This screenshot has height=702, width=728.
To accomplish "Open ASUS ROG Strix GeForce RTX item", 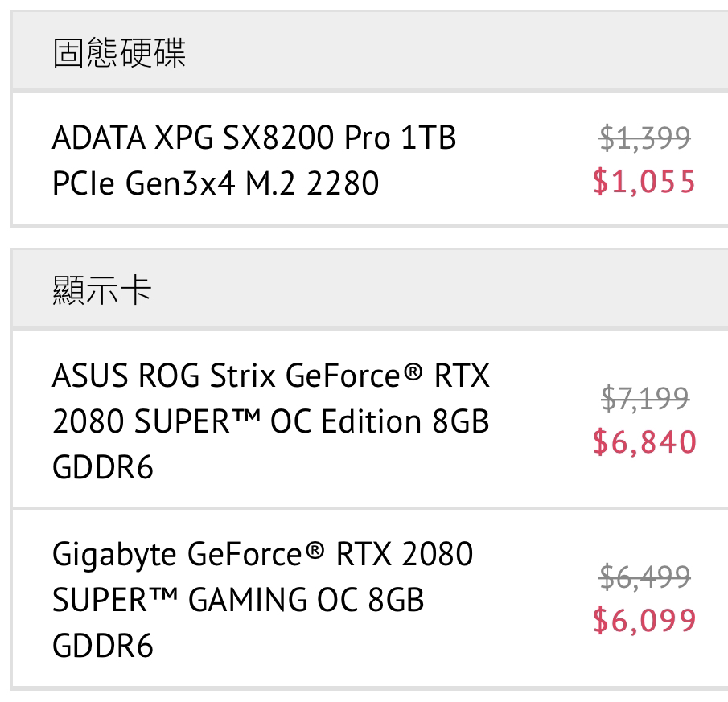I will [x=270, y=375].
